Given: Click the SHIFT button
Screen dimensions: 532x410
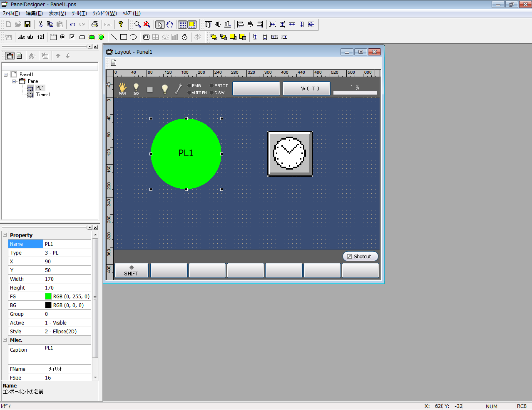Looking at the screenshot, I should 132,270.
